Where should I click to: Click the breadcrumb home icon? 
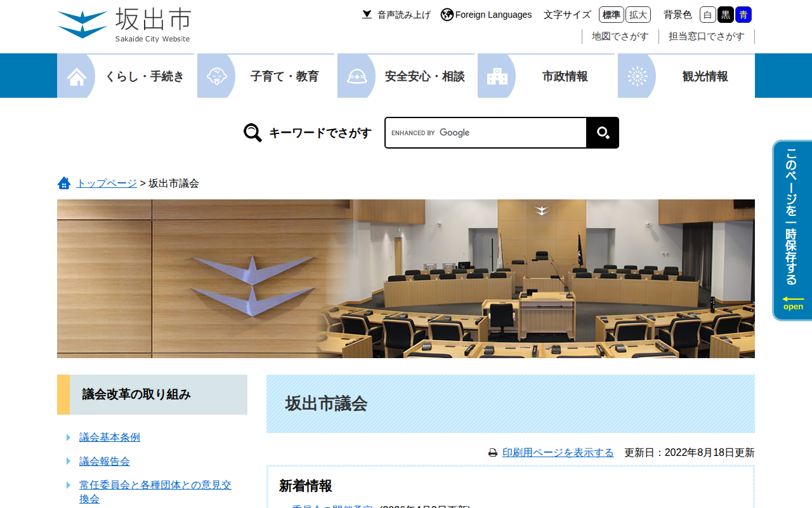pyautogui.click(x=64, y=184)
